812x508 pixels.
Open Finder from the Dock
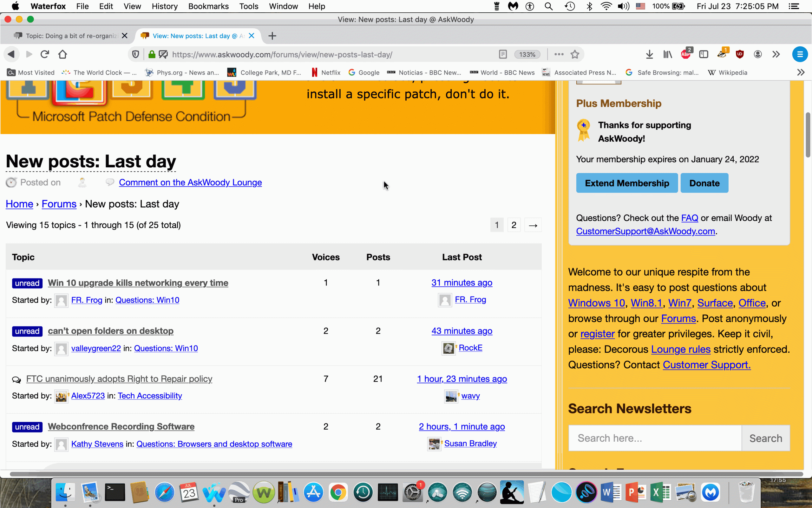pos(65,492)
